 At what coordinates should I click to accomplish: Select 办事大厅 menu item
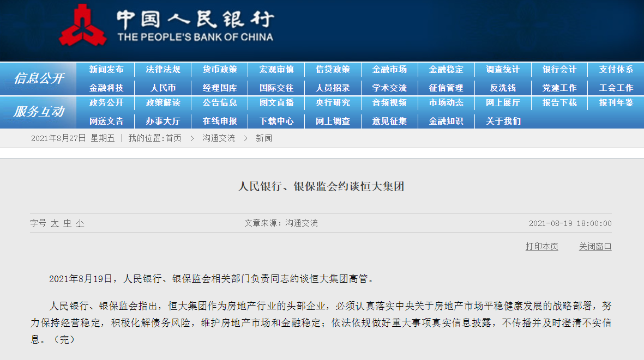point(163,121)
